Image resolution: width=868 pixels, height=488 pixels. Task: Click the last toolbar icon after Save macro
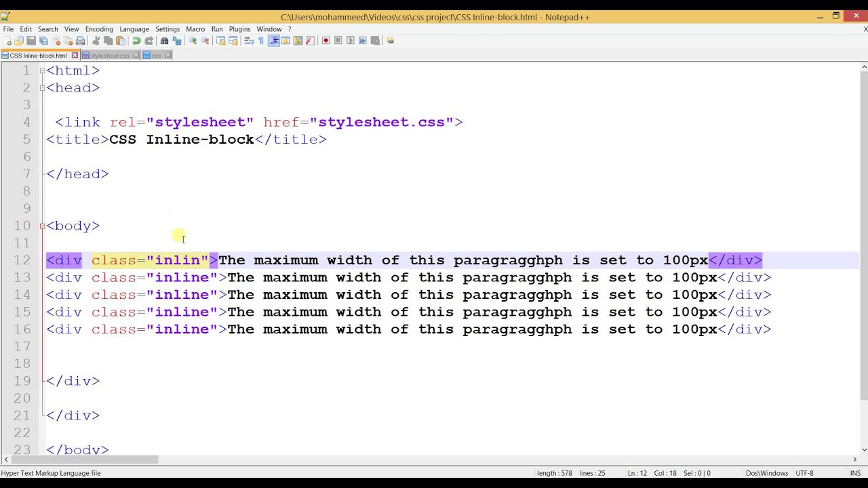click(x=390, y=41)
